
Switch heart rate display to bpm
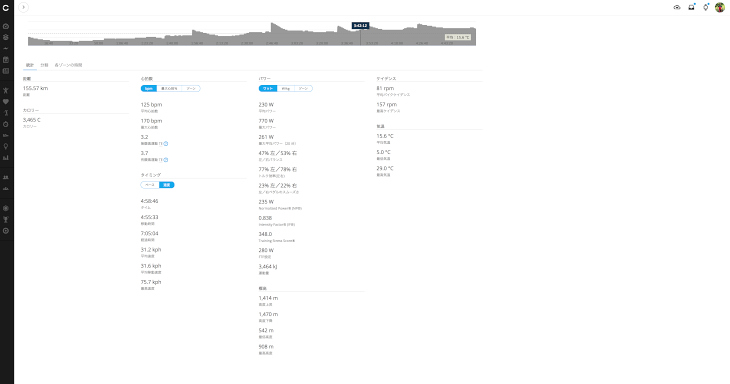pyautogui.click(x=149, y=88)
